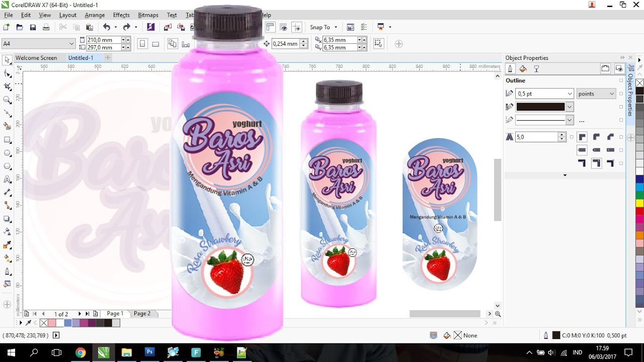Open the Fill section icon in Object Properties

(x=523, y=69)
